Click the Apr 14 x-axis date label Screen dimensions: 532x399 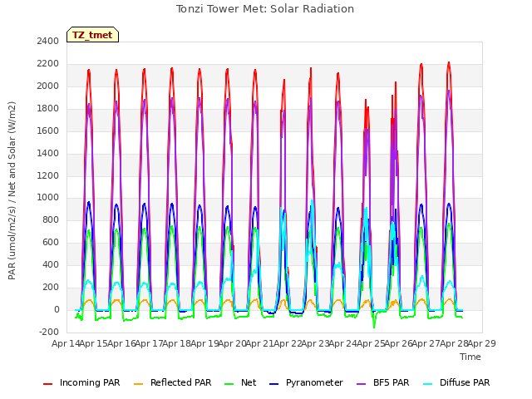coord(66,343)
